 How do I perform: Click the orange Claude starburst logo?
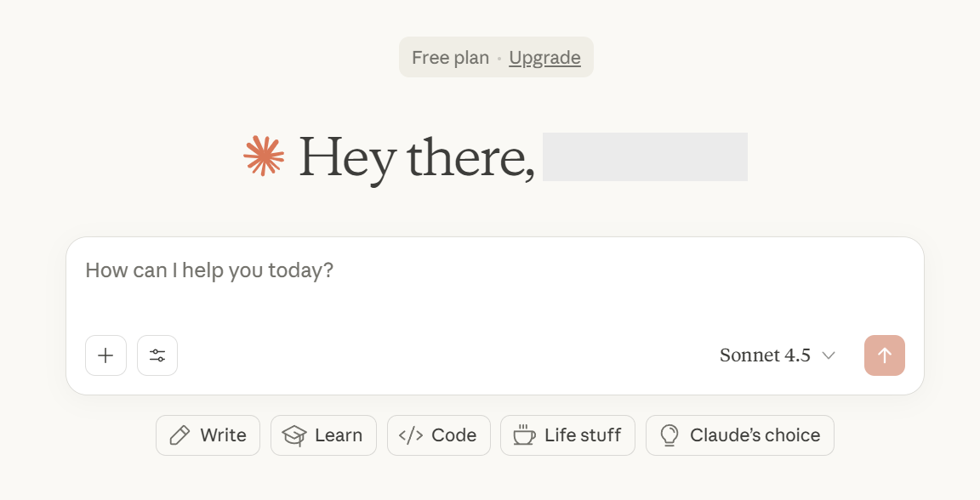tap(264, 156)
